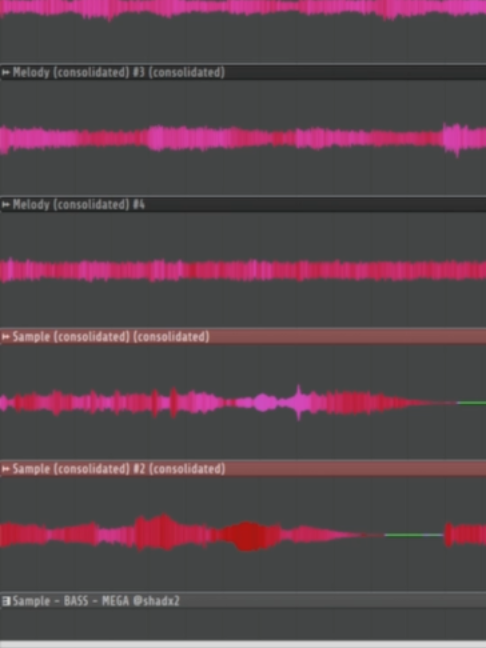The height and width of the screenshot is (648, 486).
Task: Select the Sample (consolidated) #2 (consolidated) clip header
Action: click(243, 469)
